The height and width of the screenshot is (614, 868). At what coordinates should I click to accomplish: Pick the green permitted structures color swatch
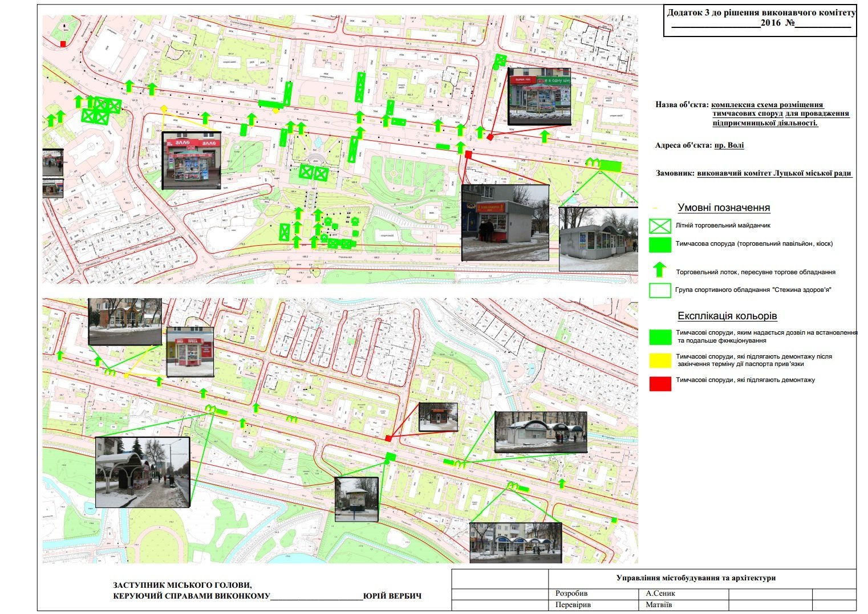(x=660, y=336)
